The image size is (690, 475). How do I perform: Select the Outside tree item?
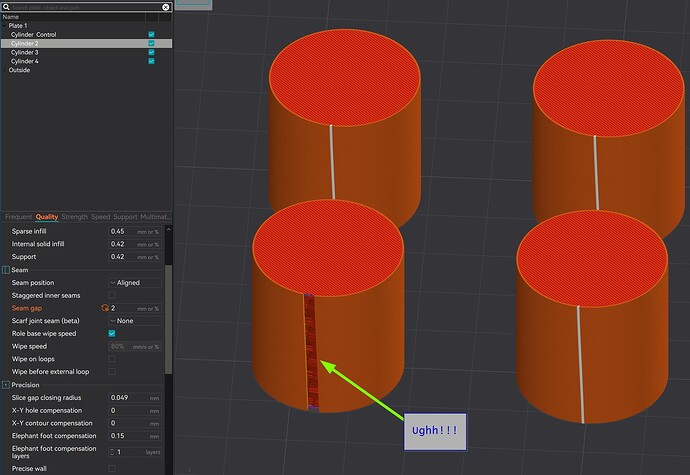(19, 70)
